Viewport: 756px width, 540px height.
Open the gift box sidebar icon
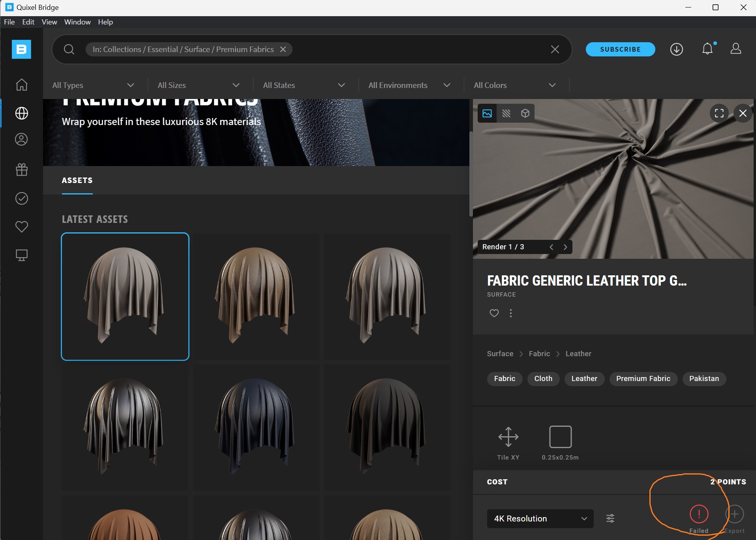(x=21, y=170)
